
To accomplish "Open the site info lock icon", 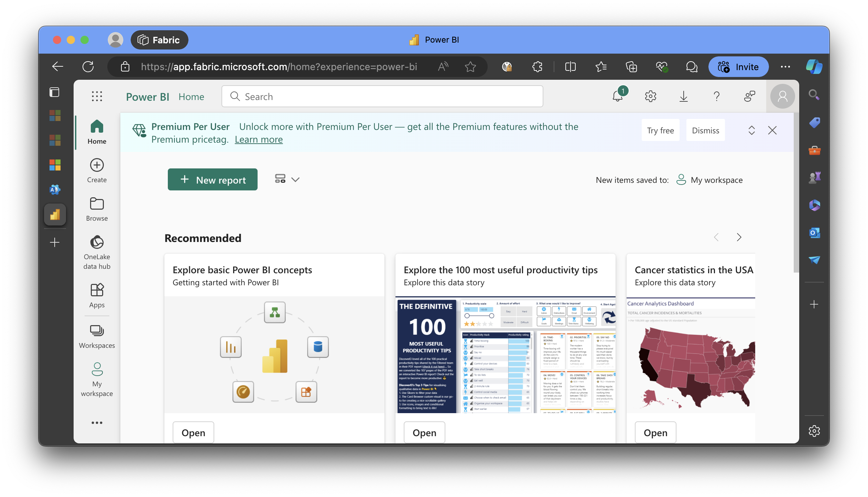I will tap(125, 66).
